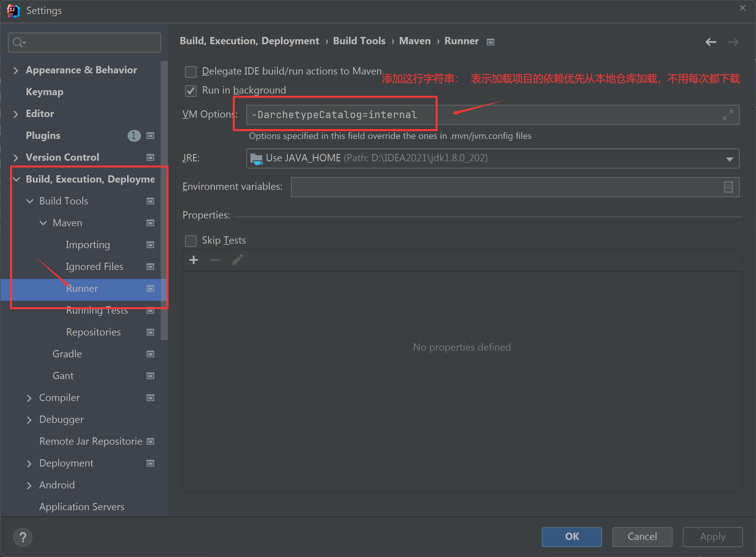Select Importing under Maven
Viewport: 756px width, 557px height.
(x=88, y=245)
